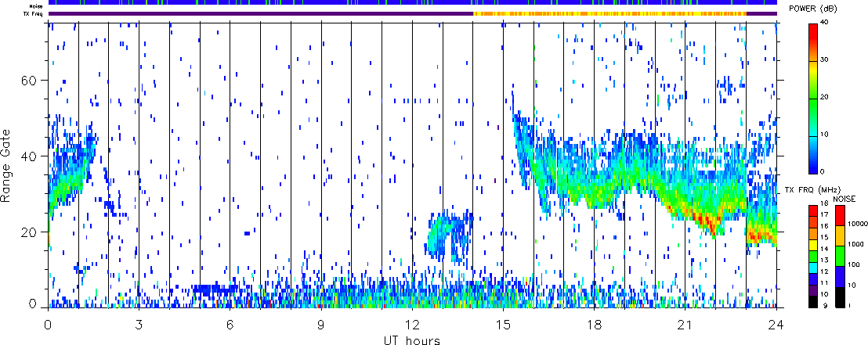Viewport: 868px width, 345px height.
Task: Select the 15 tick label on UT hours axis
Action: [x=503, y=324]
